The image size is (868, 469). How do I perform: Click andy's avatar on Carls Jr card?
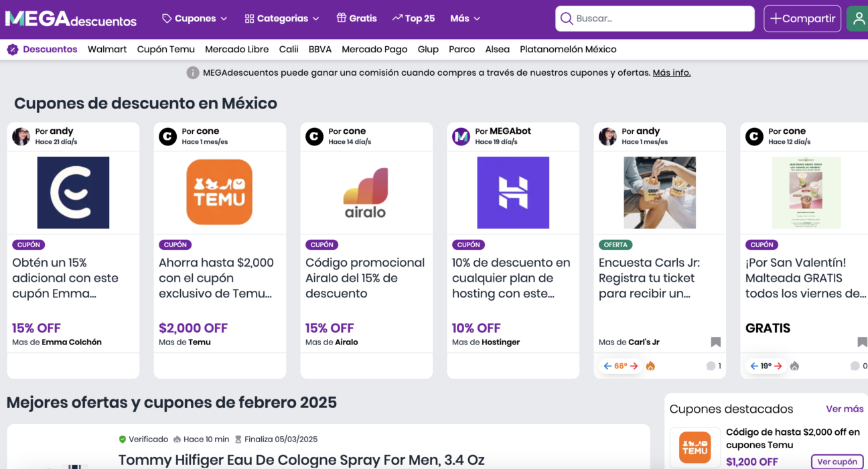point(608,137)
